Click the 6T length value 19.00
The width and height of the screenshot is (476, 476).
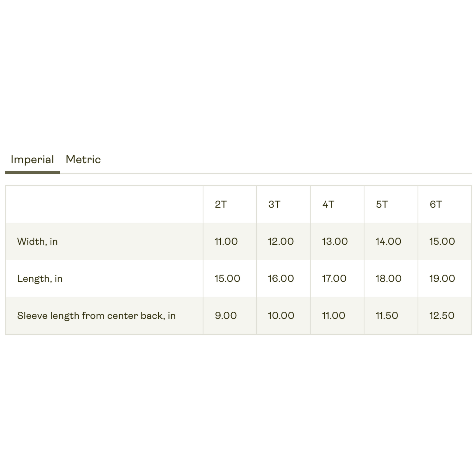click(442, 278)
